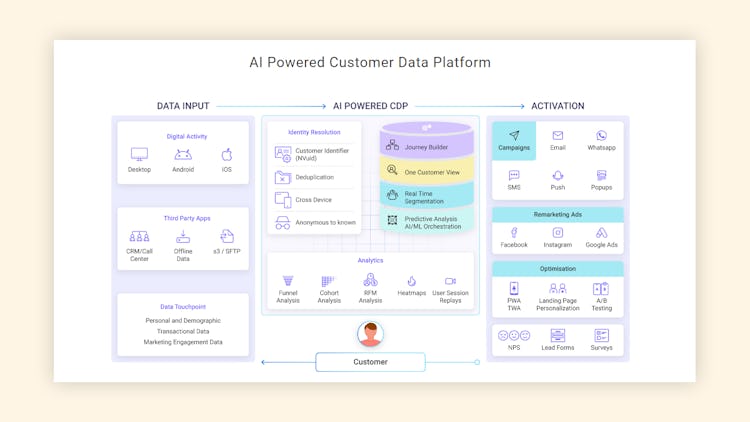Click the Google Ads icon
The height and width of the screenshot is (422, 750).
pyautogui.click(x=601, y=233)
